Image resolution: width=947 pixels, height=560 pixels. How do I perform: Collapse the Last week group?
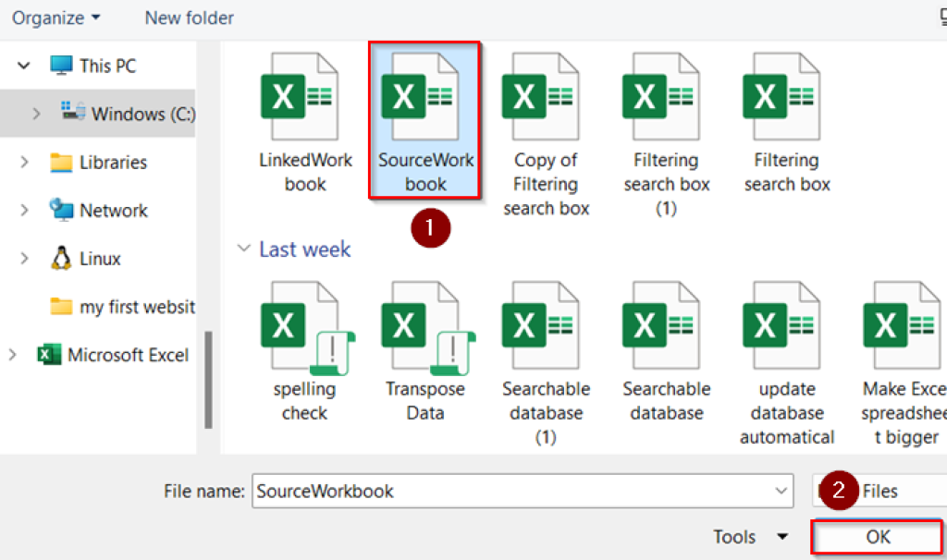243,248
